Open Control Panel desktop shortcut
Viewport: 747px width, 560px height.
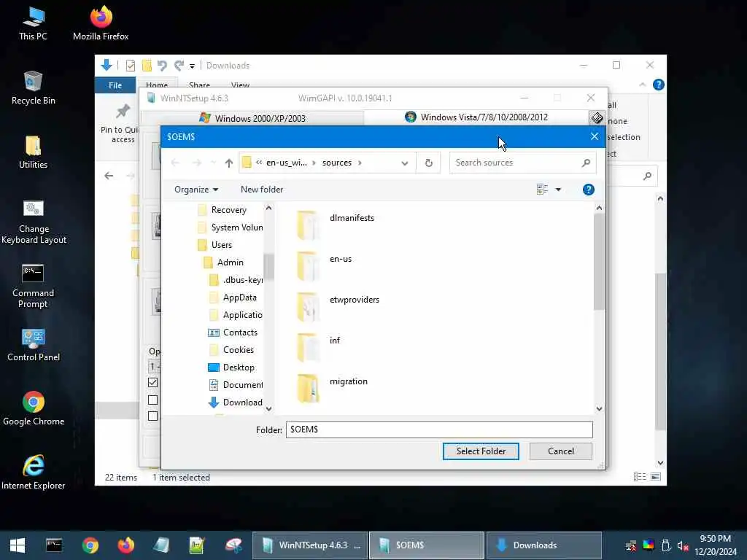point(34,345)
